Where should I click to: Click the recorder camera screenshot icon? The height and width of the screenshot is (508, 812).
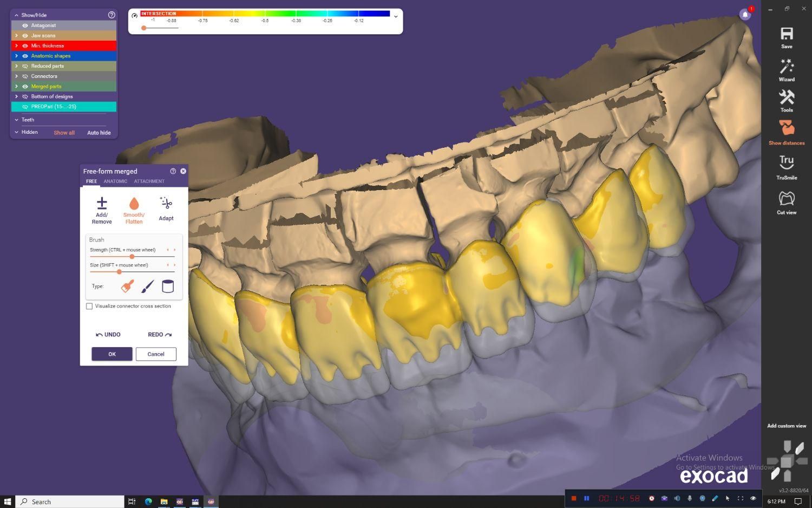pos(664,498)
